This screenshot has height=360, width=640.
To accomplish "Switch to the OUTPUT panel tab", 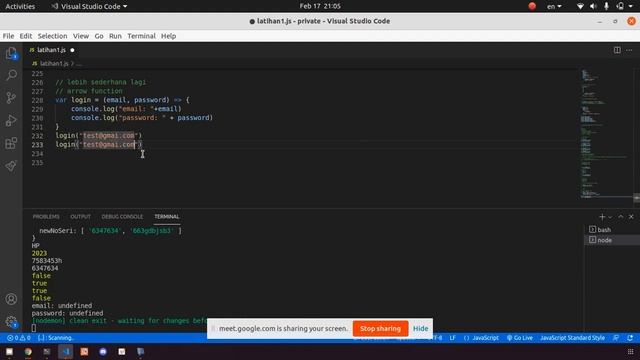I will [x=80, y=217].
